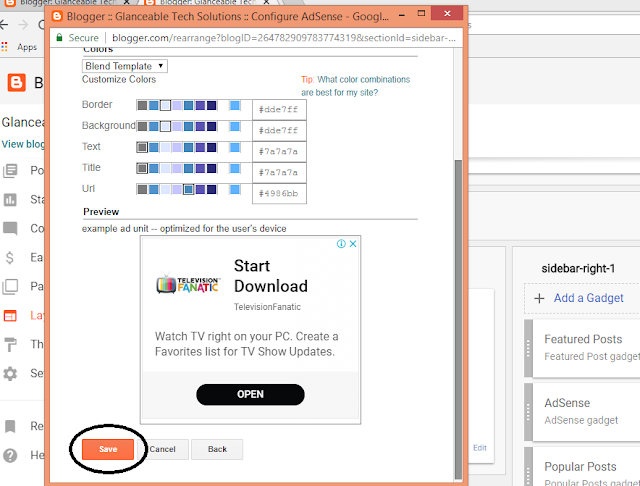Click the plus icon beside Add a Gadget
Image resolution: width=640 pixels, height=486 pixels.
pyautogui.click(x=539, y=298)
